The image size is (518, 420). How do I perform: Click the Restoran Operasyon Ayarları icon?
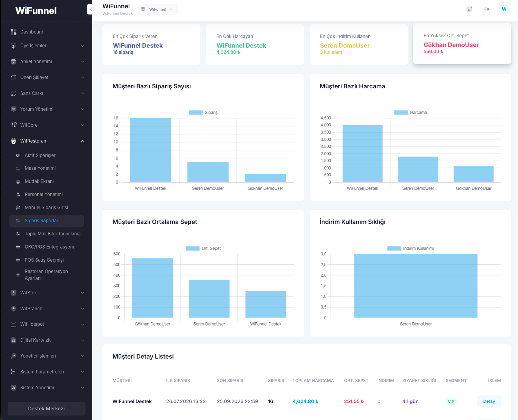18,275
